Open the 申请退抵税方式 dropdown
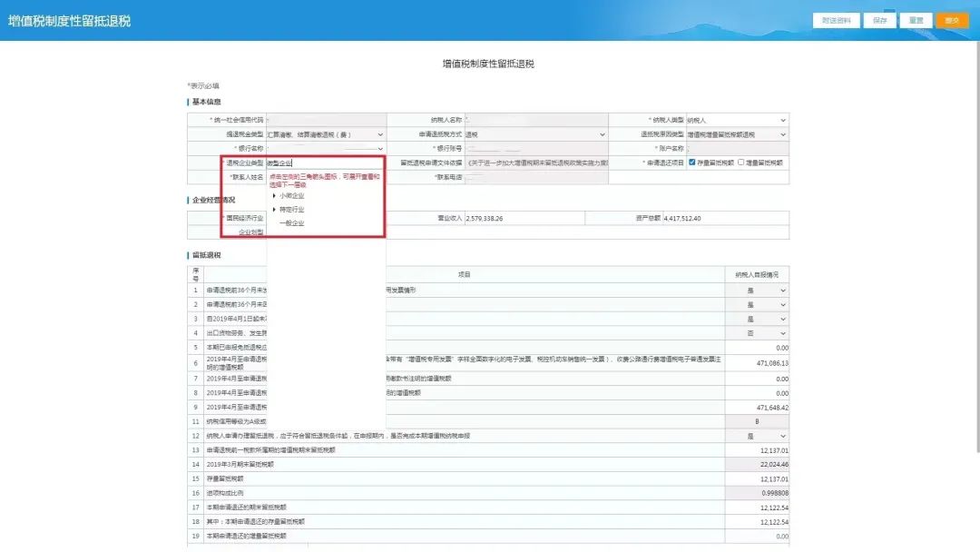This screenshot has width=980, height=552. click(x=535, y=134)
